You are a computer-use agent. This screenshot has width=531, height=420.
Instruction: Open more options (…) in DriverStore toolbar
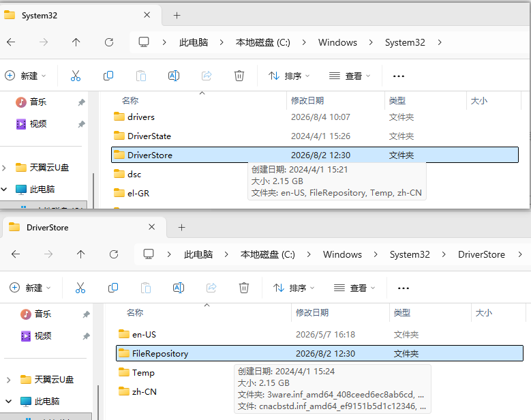pyautogui.click(x=404, y=288)
